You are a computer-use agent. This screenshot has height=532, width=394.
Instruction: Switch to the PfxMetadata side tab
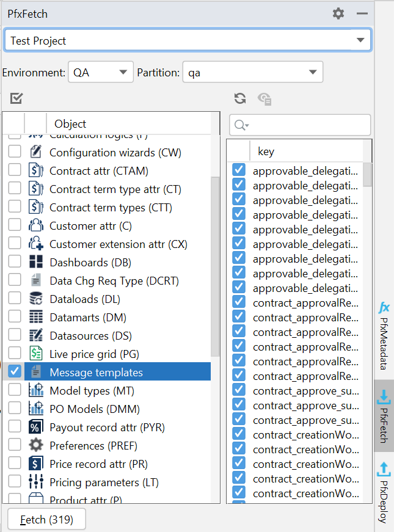point(384,335)
